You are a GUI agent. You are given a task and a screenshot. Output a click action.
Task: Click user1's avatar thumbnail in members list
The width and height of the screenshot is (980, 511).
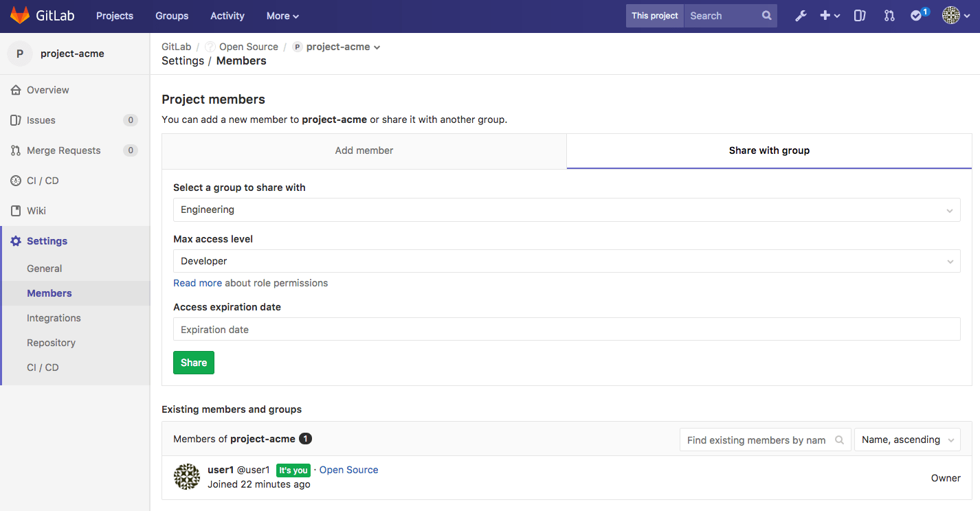click(x=186, y=476)
